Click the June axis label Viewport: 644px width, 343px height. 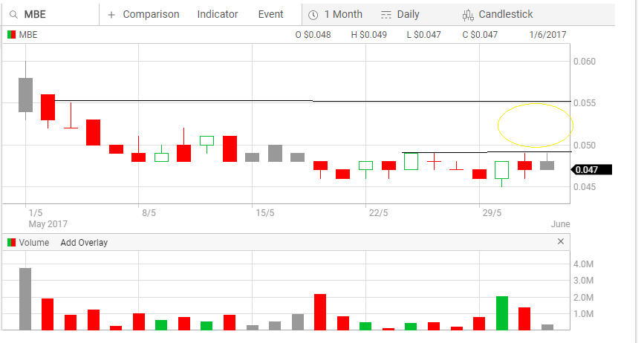[x=560, y=224]
